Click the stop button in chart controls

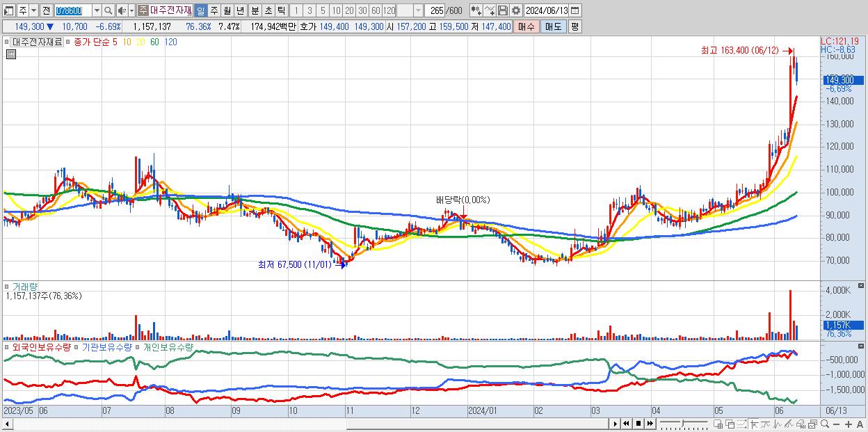point(638,424)
